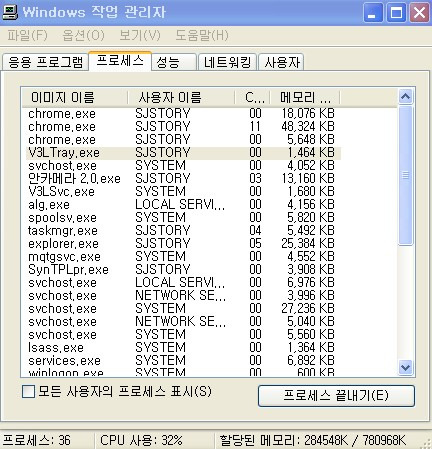Open the 옵션(O) menu

83,35
